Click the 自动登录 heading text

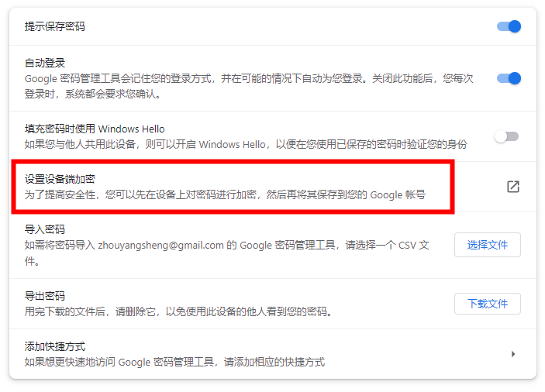coord(45,63)
